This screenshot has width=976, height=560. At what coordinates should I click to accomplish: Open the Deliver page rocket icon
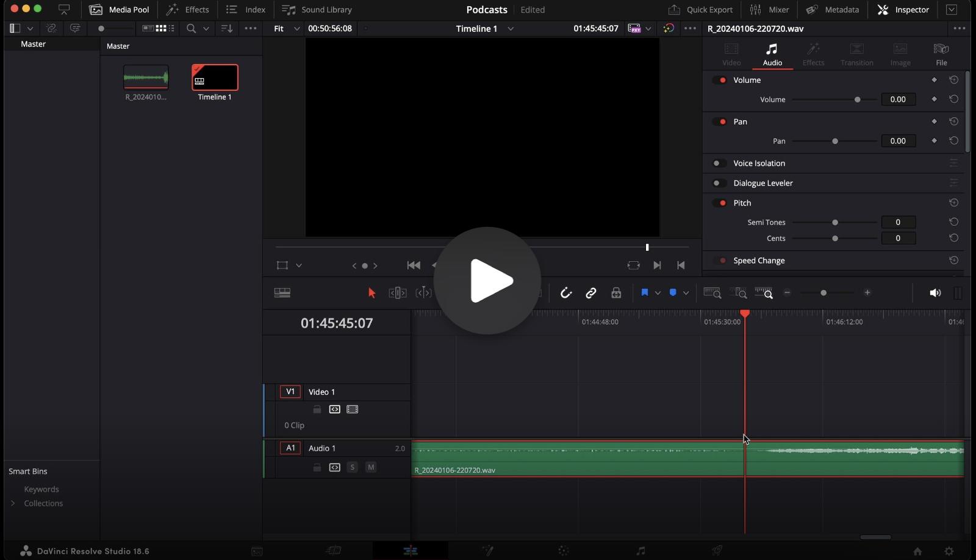click(x=717, y=551)
